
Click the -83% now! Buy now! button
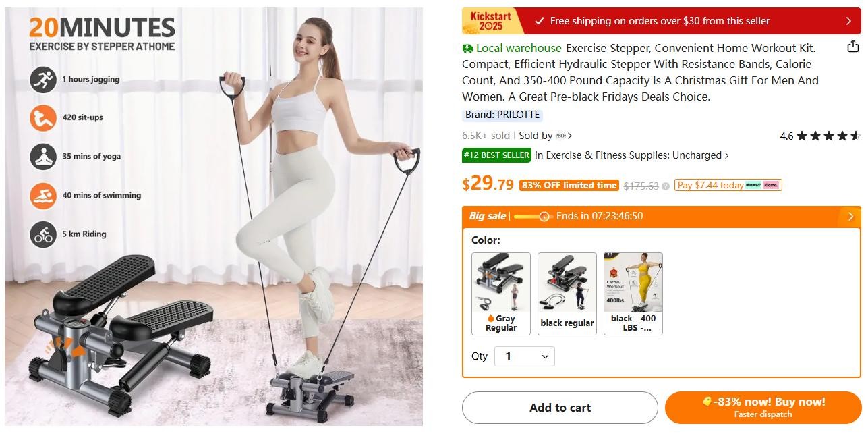pos(763,408)
